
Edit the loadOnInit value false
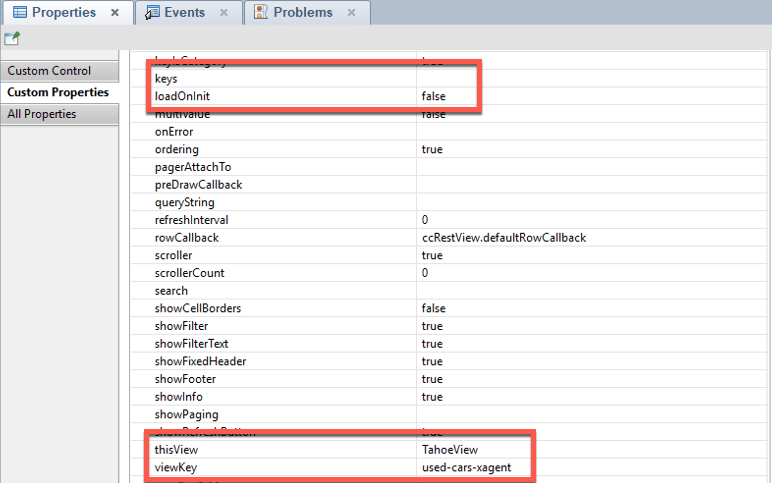click(x=433, y=97)
